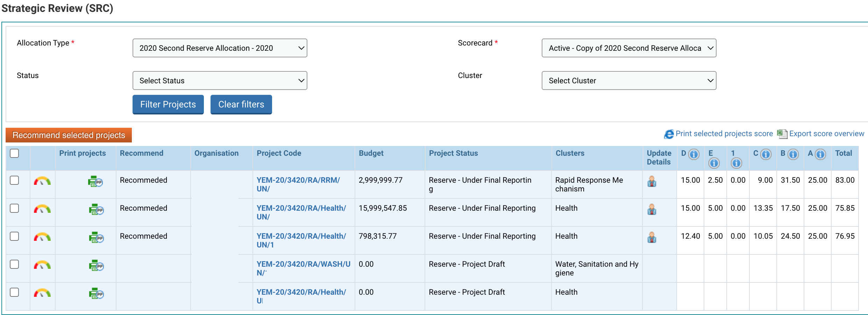This screenshot has height=315, width=868.
Task: Open update details for 76.95 total row
Action: 652,237
